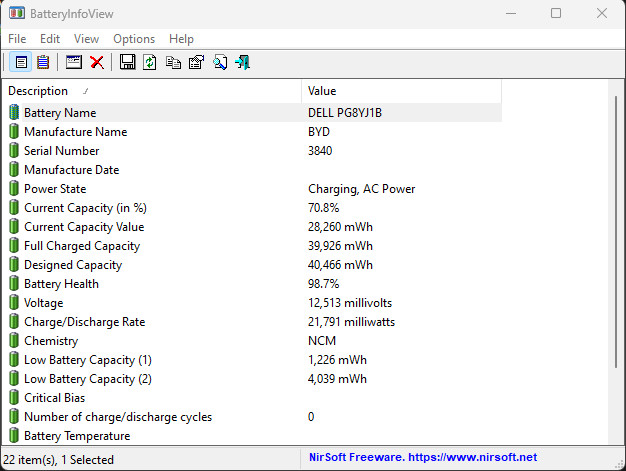626x471 pixels.
Task: Switch to the Battery Log view icon
Action: tap(43, 62)
